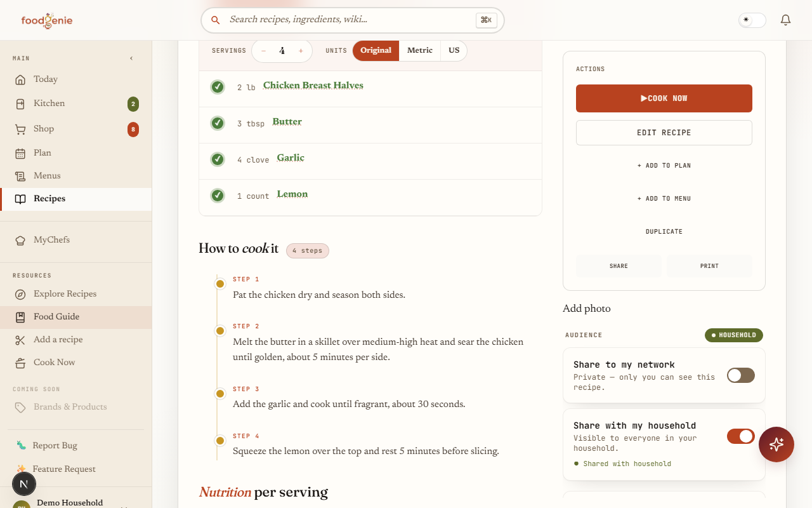This screenshot has width=812, height=508.
Task: Click the Plan calendar icon
Action: pyautogui.click(x=20, y=153)
